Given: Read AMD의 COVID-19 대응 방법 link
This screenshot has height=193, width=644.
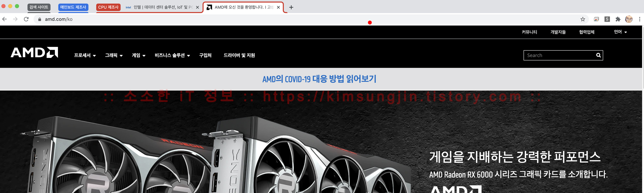Looking at the screenshot, I should (x=319, y=79).
